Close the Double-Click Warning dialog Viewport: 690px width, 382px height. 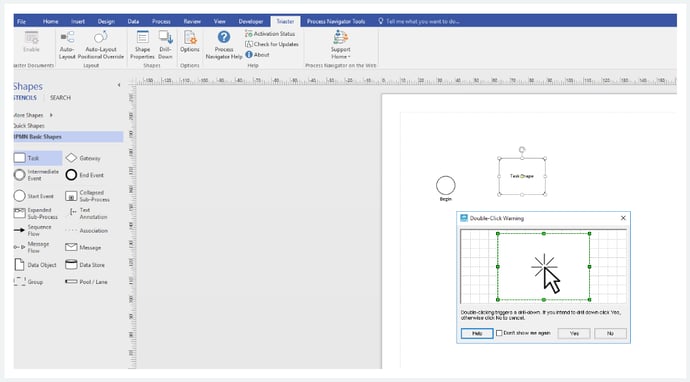[623, 218]
